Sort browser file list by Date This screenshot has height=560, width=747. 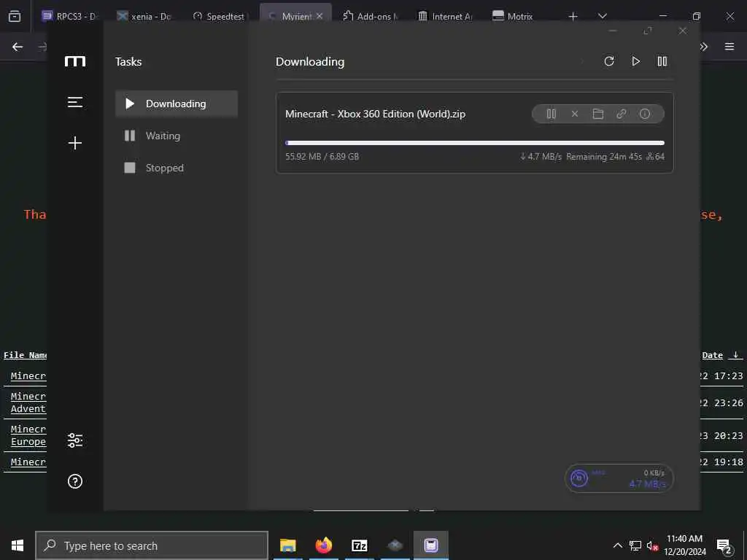coord(713,355)
